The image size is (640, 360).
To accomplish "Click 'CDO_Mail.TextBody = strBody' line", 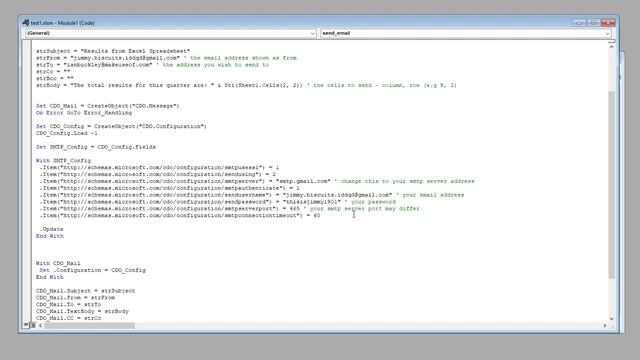I will [82, 311].
